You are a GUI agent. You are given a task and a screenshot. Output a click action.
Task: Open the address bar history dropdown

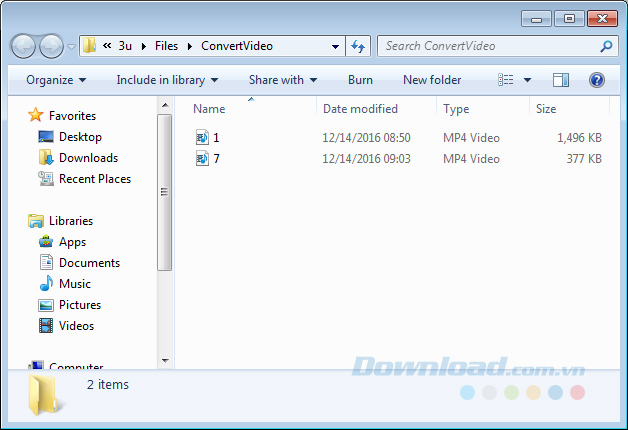coord(336,46)
